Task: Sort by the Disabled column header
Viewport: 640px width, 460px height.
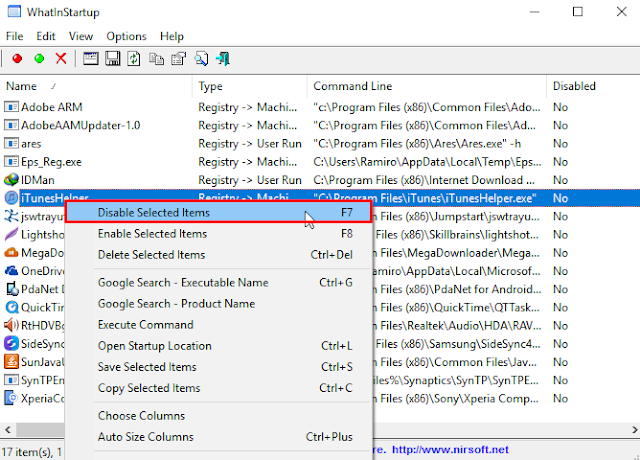Action: [593, 86]
